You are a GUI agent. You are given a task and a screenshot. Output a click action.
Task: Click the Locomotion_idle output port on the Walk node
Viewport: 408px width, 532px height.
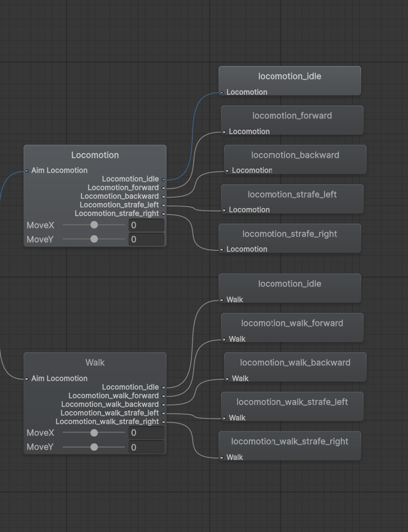pyautogui.click(x=163, y=387)
